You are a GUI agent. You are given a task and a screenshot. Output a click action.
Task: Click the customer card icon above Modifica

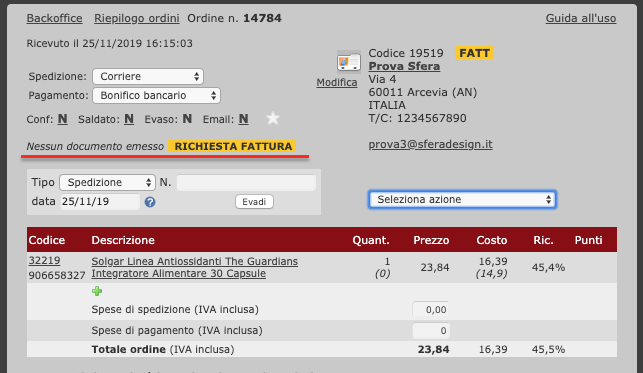click(x=349, y=62)
